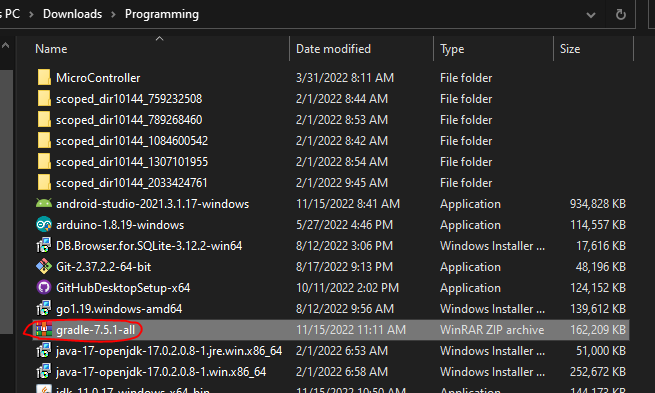This screenshot has width=655, height=393.
Task: Click size value 252,672 KB
Action: click(597, 372)
